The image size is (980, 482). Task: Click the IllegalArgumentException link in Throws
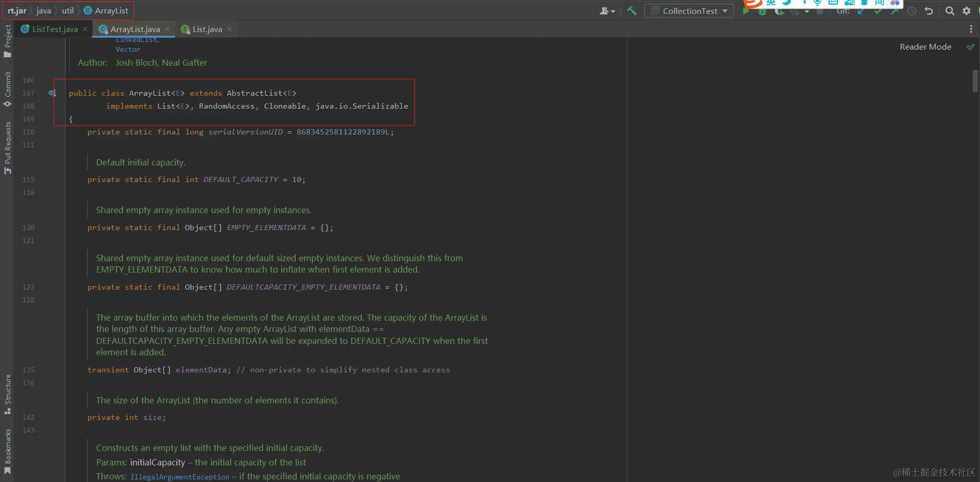click(180, 477)
